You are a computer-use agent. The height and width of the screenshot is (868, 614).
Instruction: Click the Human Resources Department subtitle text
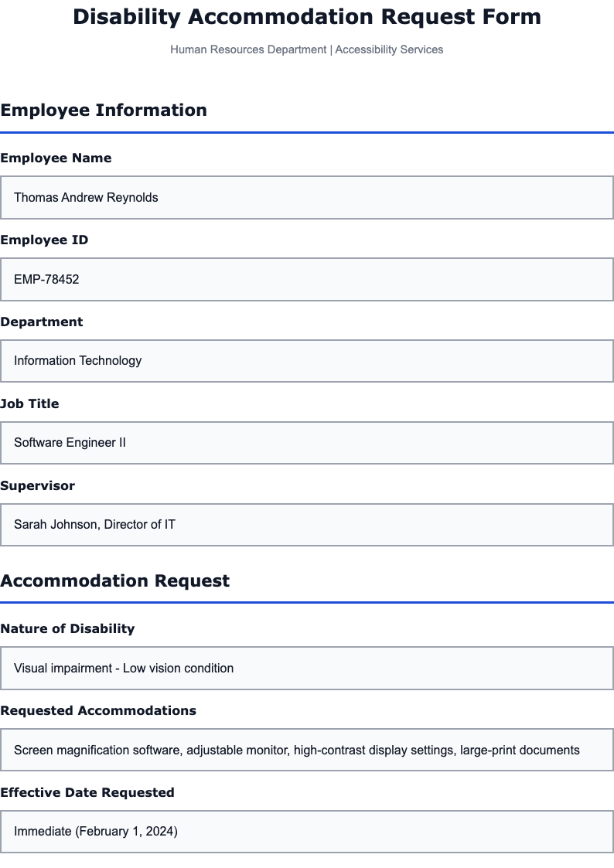click(307, 49)
